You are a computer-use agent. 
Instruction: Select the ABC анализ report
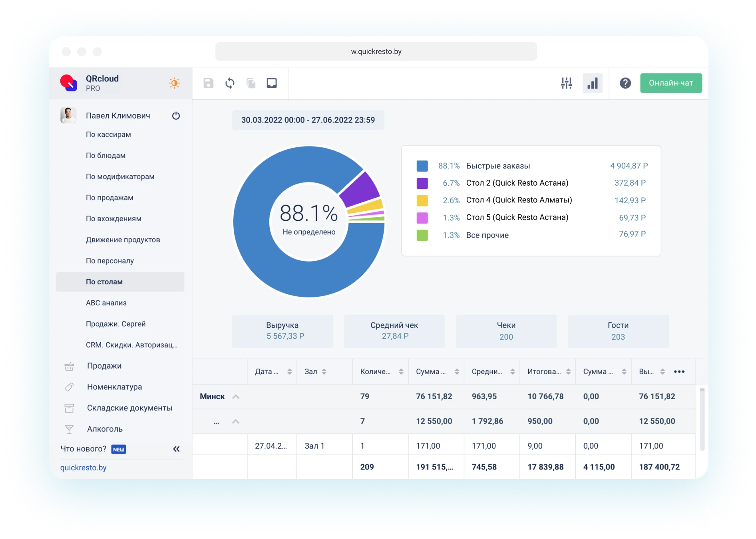coord(106,303)
